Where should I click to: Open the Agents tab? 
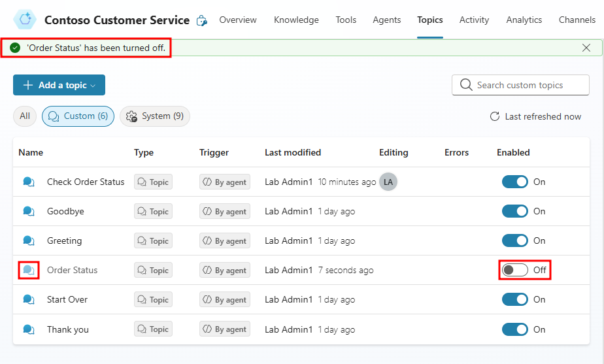pyautogui.click(x=387, y=20)
